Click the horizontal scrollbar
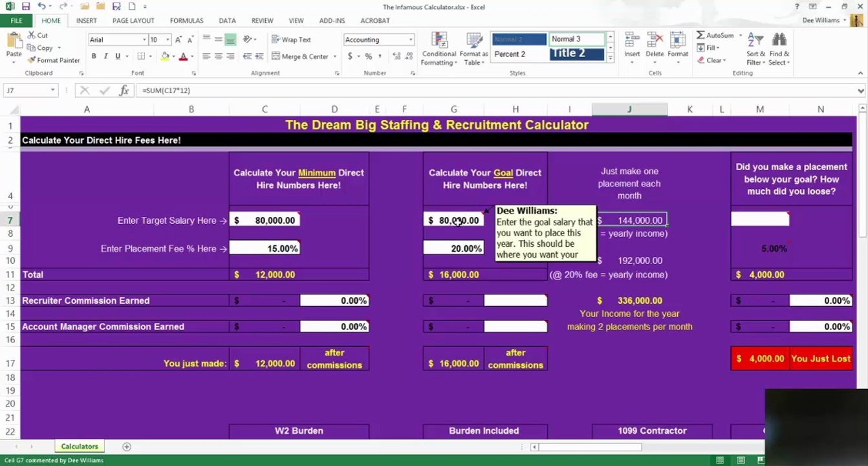 590,447
